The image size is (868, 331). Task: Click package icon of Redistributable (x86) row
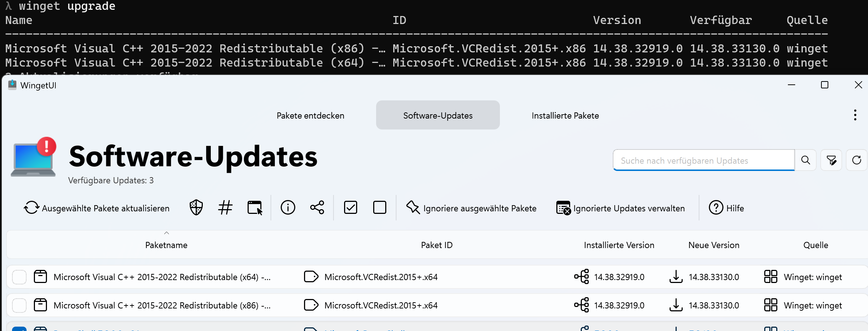[40, 305]
